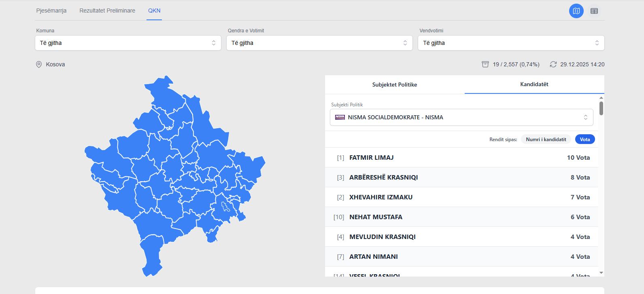Switch to map view icon
Screen dimensions: 644x294
(576, 11)
